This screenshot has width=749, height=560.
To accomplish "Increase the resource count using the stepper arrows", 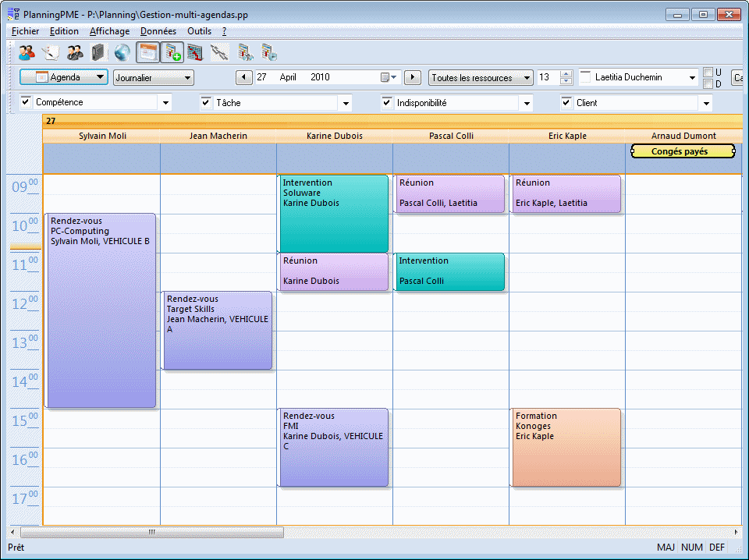I will coord(566,73).
